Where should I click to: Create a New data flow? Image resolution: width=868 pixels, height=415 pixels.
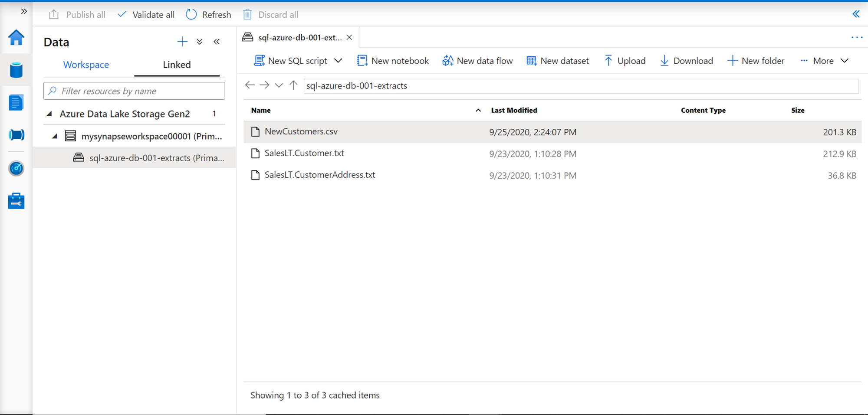pos(477,61)
